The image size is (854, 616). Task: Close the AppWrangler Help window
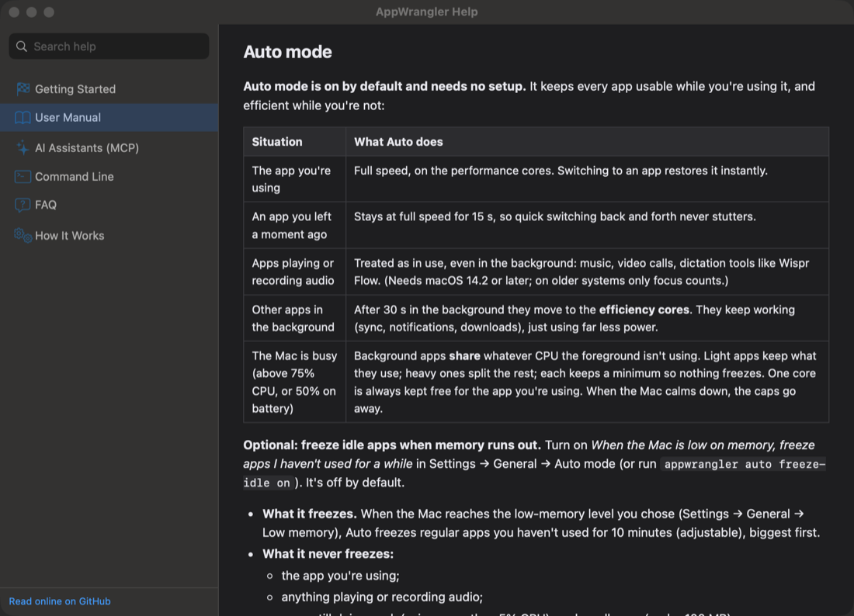(15, 12)
